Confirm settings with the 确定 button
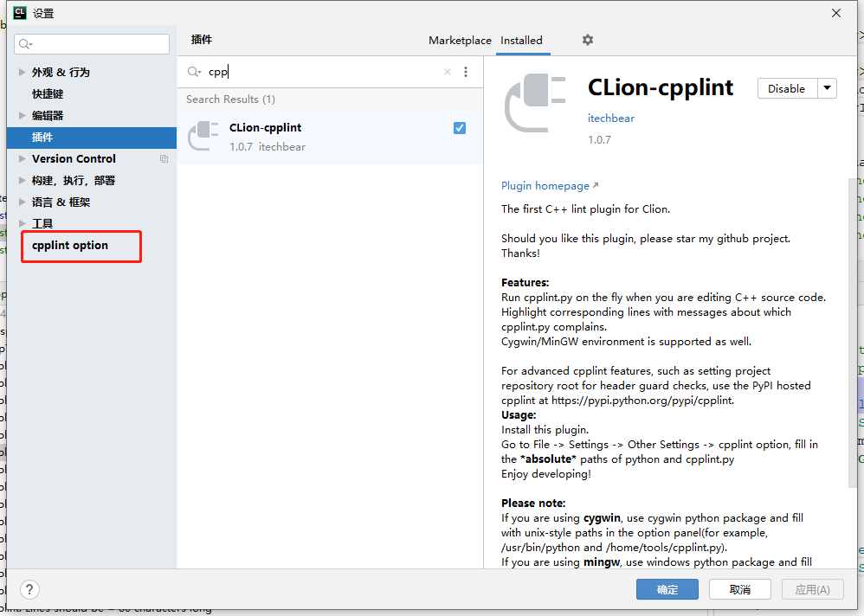 pyautogui.click(x=667, y=589)
